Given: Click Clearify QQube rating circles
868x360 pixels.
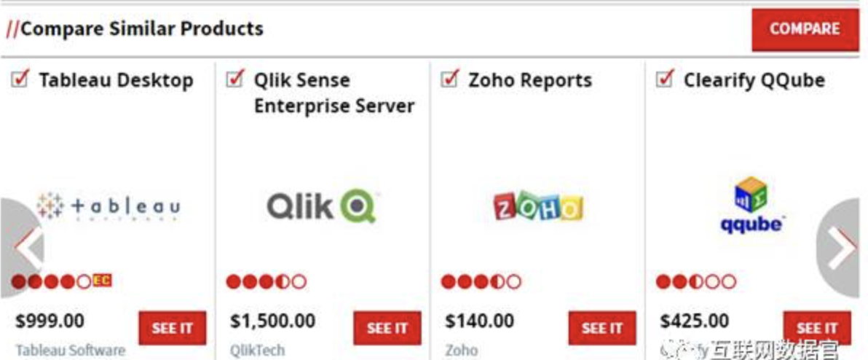Looking at the screenshot, I should pos(695,281).
